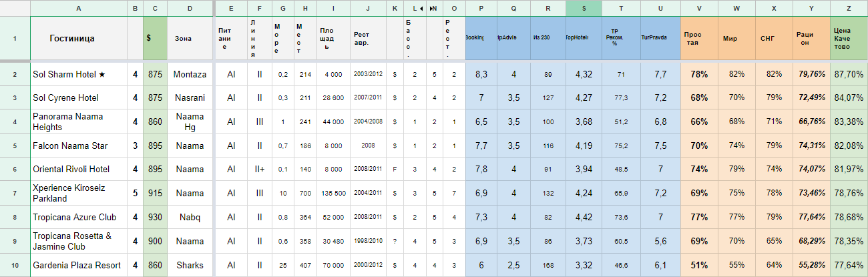The height and width of the screenshot is (277, 868).
Task: Select the 'Sol Sharm Hotel ★' cell
Action: point(79,74)
